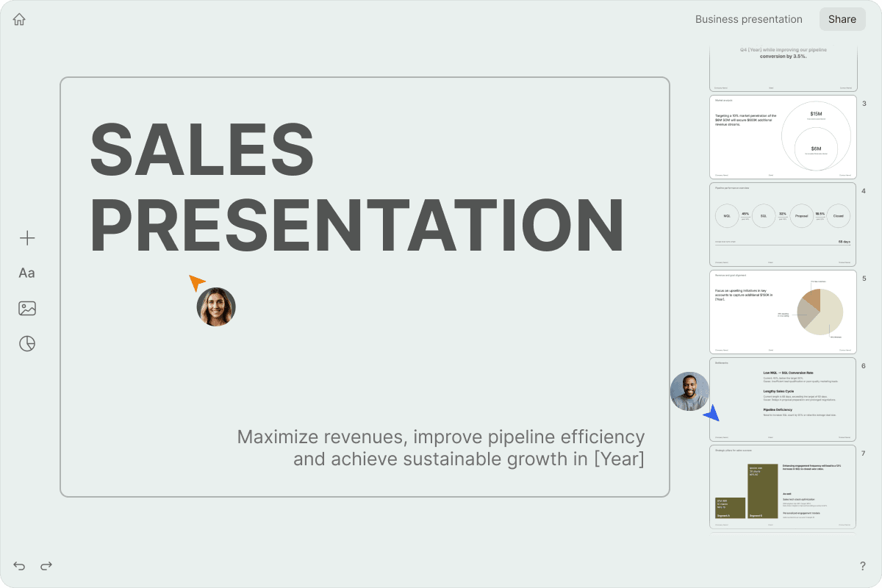Click the Share button
The image size is (882, 588).
pos(842,19)
